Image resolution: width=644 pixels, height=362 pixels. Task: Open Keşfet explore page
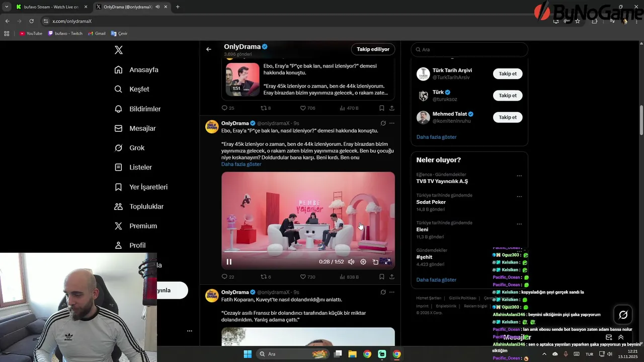tap(132, 89)
